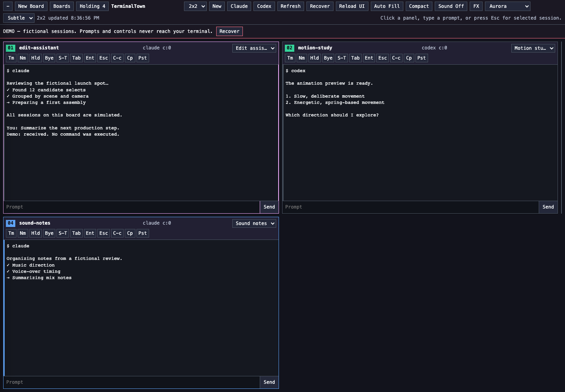
Task: Click Hld key in sound-notes panel
Action: [36, 233]
